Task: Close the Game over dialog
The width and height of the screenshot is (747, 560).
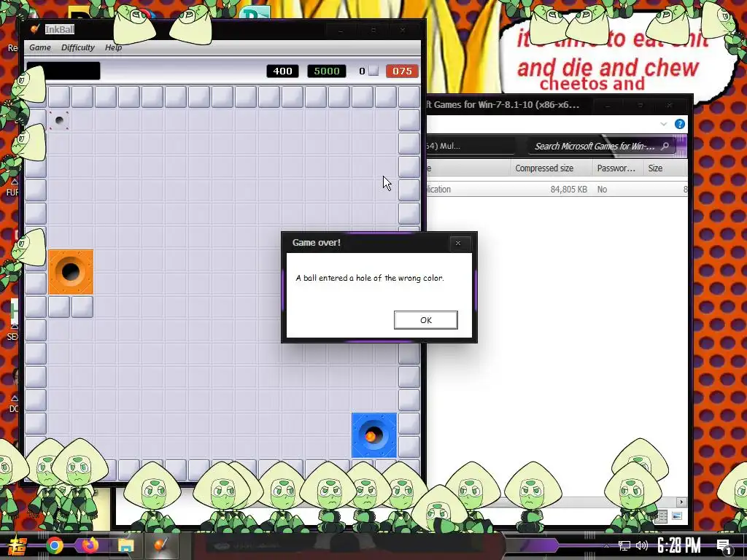Action: point(458,243)
